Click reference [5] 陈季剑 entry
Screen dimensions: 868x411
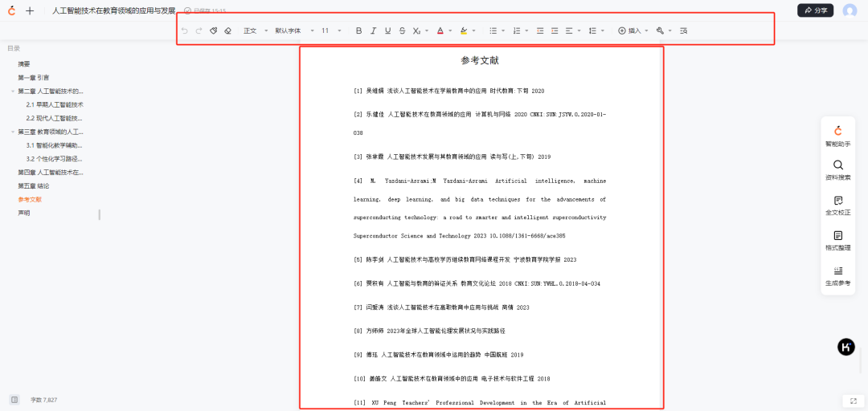[x=465, y=259]
